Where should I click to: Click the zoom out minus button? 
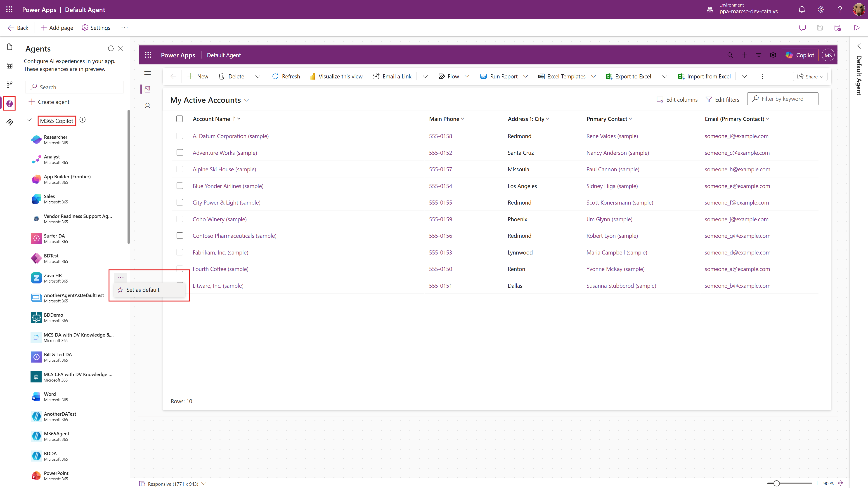tap(762, 483)
